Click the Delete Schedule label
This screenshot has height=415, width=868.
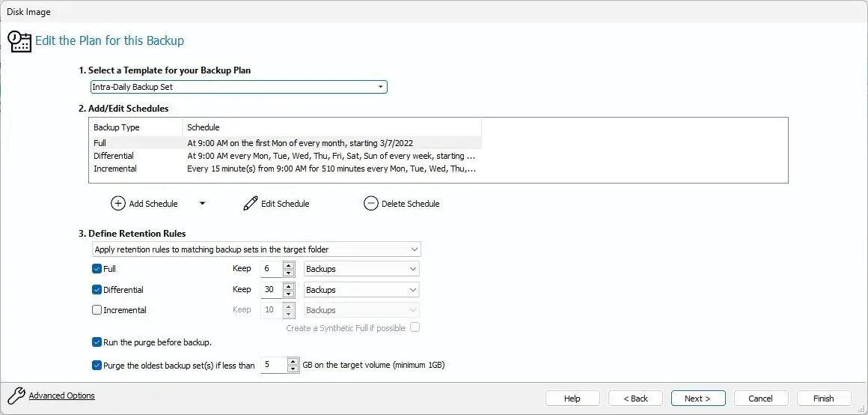coord(411,204)
